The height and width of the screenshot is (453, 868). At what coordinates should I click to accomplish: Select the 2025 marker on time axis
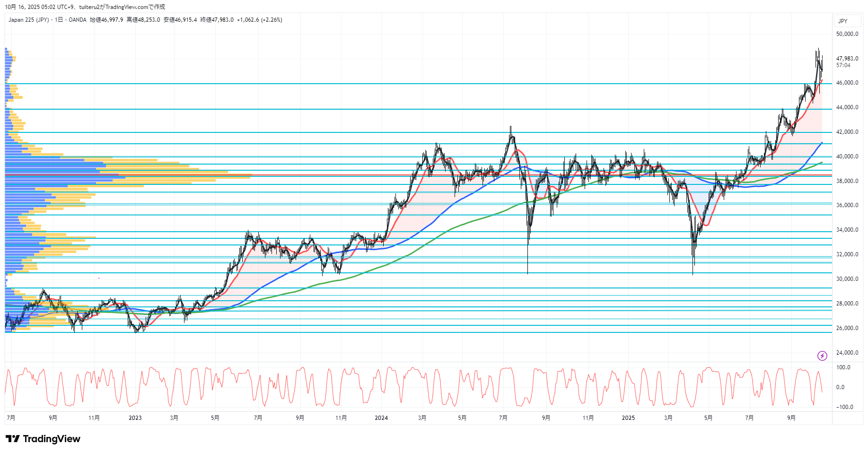(628, 418)
